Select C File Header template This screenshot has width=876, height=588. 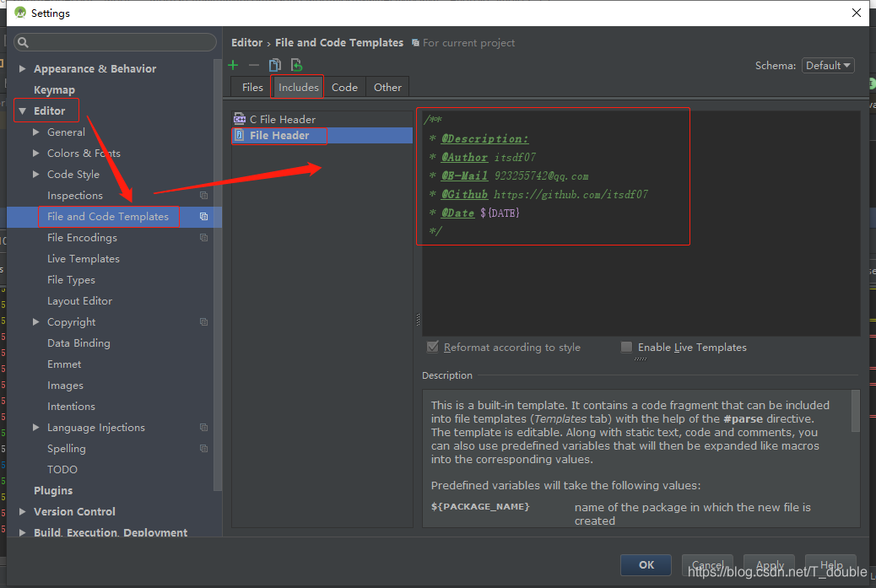322,119
